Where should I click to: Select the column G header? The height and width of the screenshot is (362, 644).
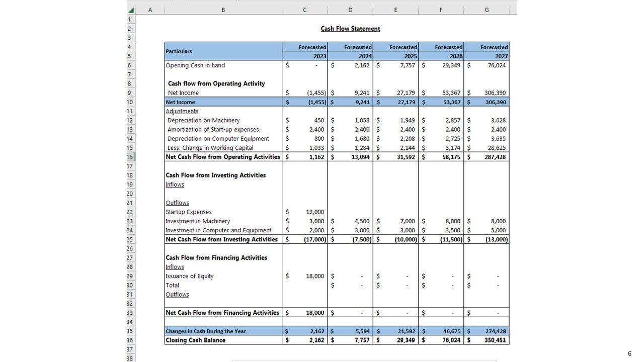tap(486, 10)
